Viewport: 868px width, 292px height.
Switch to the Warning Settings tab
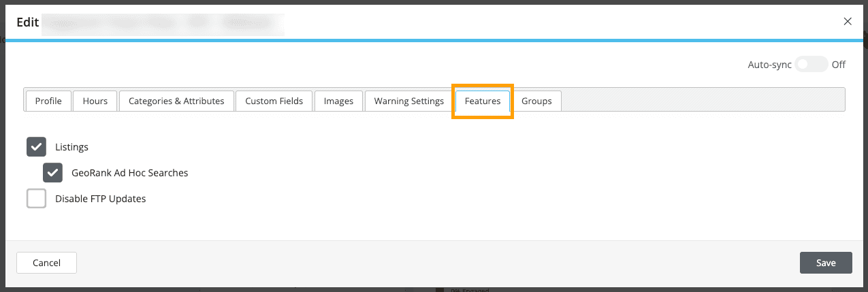point(408,101)
